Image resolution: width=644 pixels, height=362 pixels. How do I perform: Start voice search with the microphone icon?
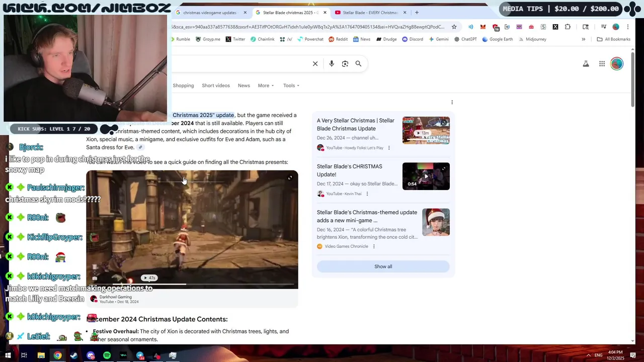[331, 64]
